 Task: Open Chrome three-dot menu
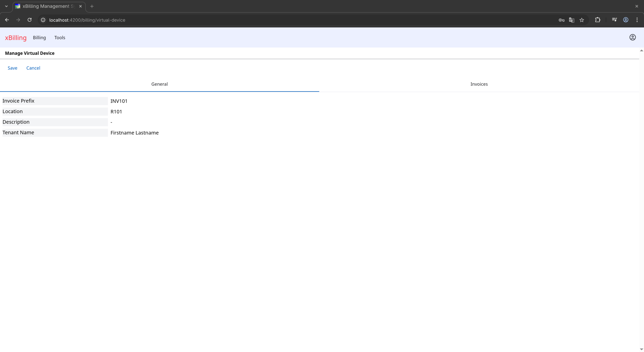[x=637, y=20]
